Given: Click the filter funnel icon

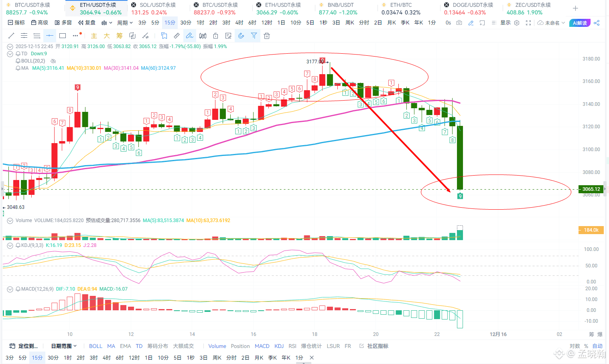Looking at the screenshot, I should point(254,36).
